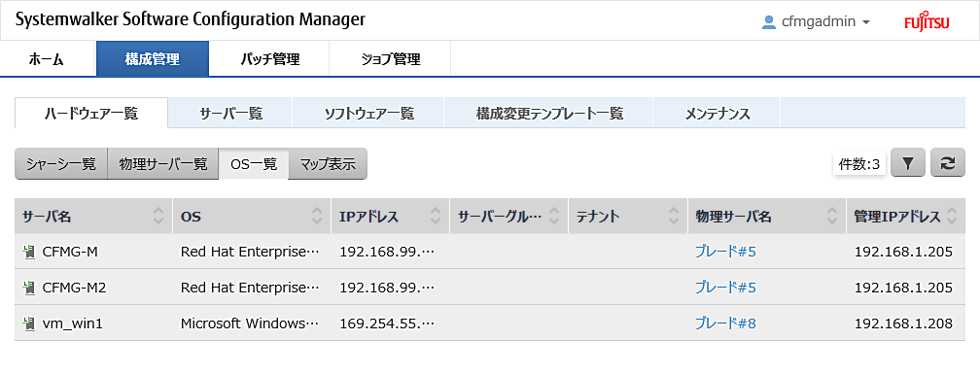This screenshot has width=980, height=374.
Task: Open the メンテナンス sub tab
Action: click(717, 113)
